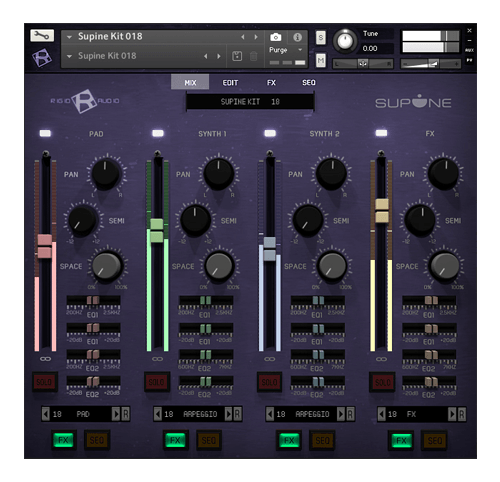Click the green FX button under SYNTH 1
This screenshot has height=482, width=500.
175,440
